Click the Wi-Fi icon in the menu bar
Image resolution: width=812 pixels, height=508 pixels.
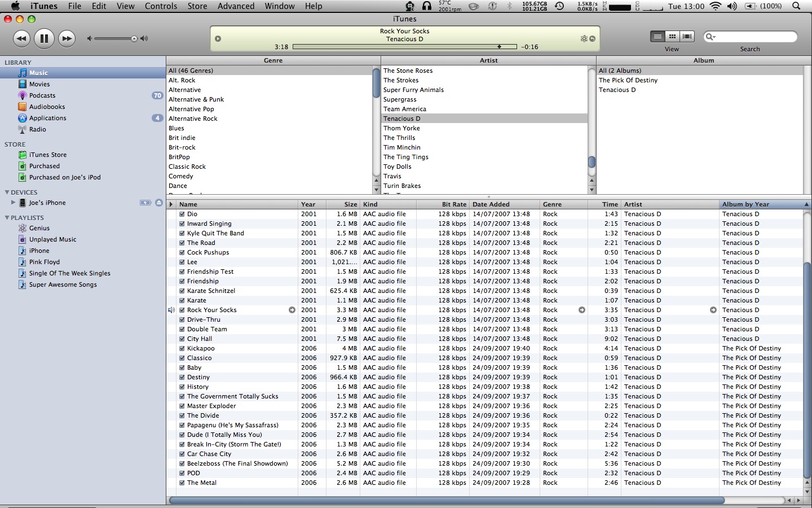[716, 6]
